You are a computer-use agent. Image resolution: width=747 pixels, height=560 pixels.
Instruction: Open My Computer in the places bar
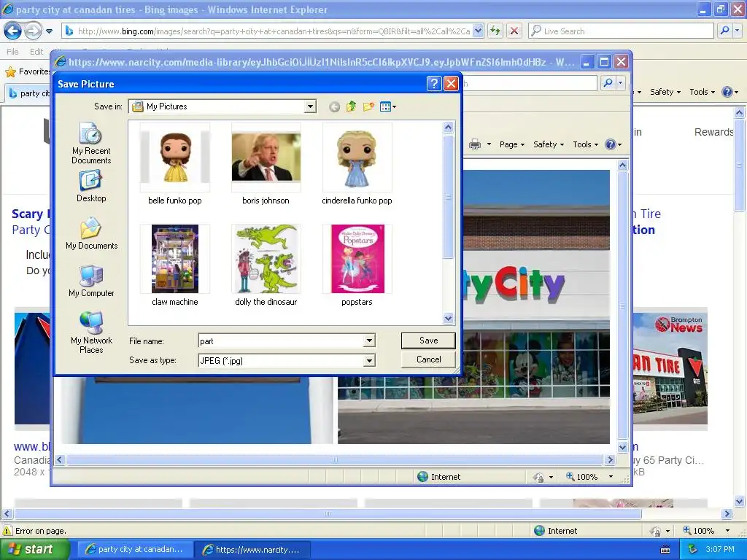click(91, 281)
